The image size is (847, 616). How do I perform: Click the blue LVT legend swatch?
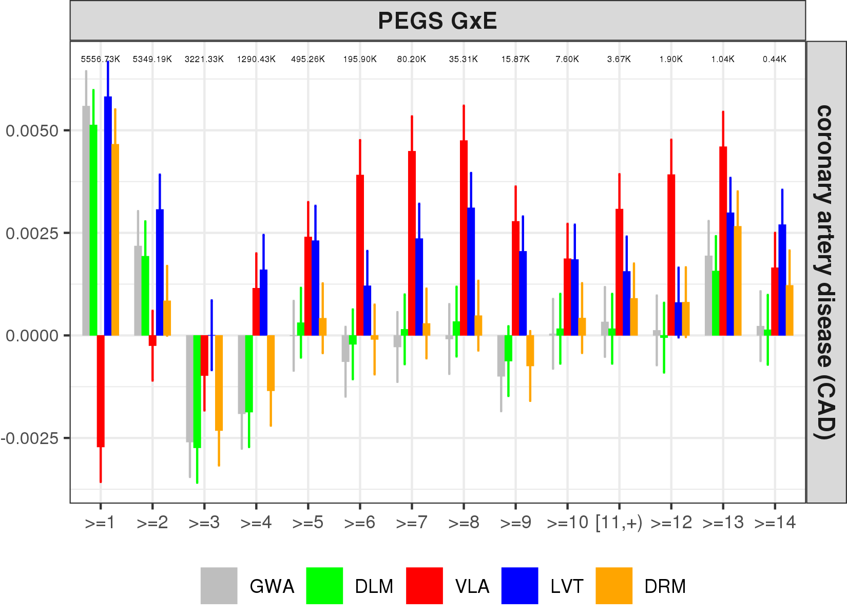(519, 586)
